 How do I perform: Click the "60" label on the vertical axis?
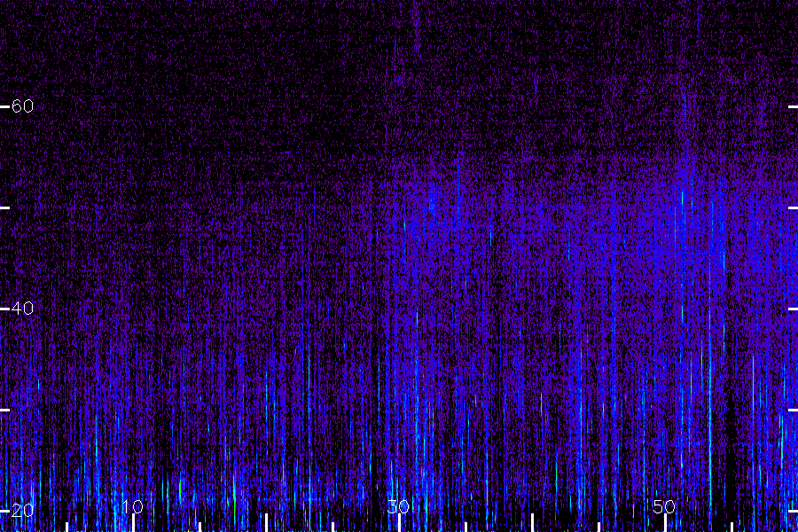click(22, 106)
